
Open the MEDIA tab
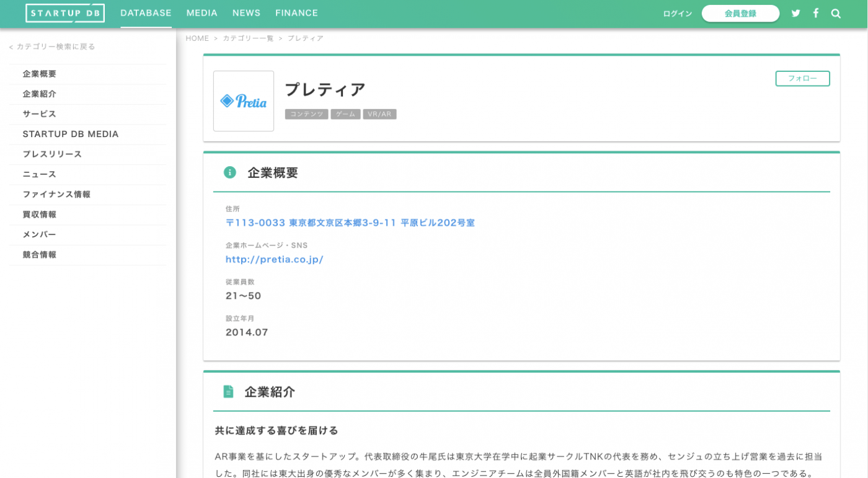click(x=202, y=13)
